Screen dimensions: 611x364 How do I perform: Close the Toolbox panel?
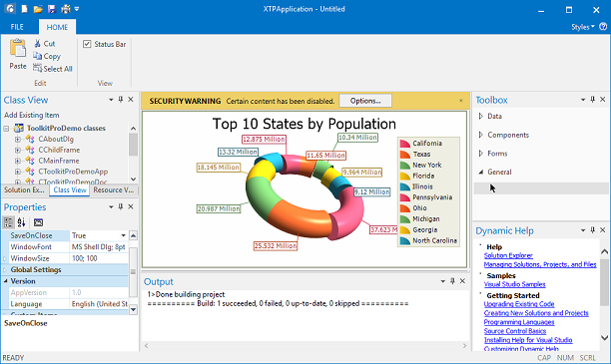coord(602,100)
